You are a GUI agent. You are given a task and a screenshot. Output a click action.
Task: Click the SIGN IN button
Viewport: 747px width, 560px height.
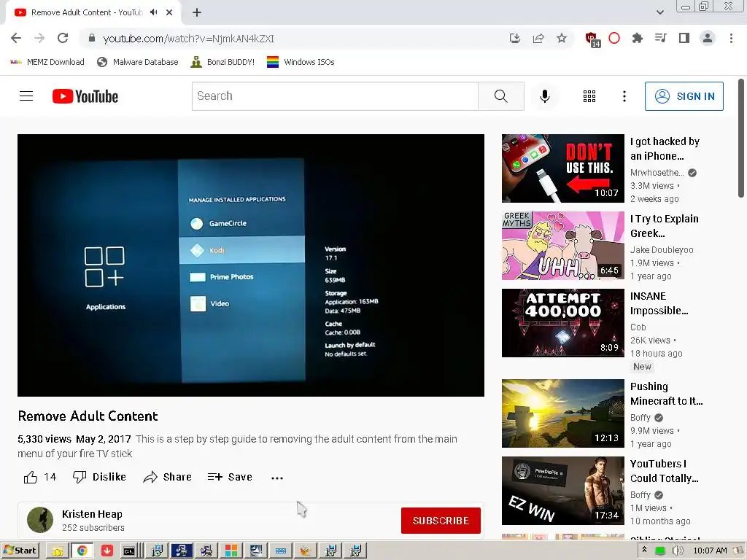684,96
